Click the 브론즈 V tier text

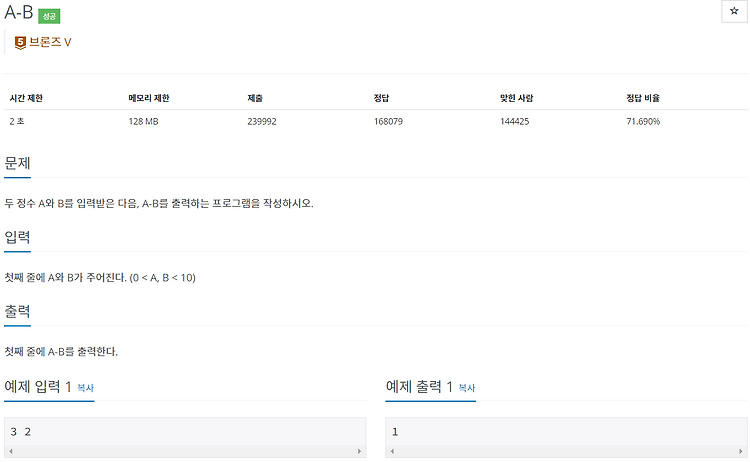[50, 42]
